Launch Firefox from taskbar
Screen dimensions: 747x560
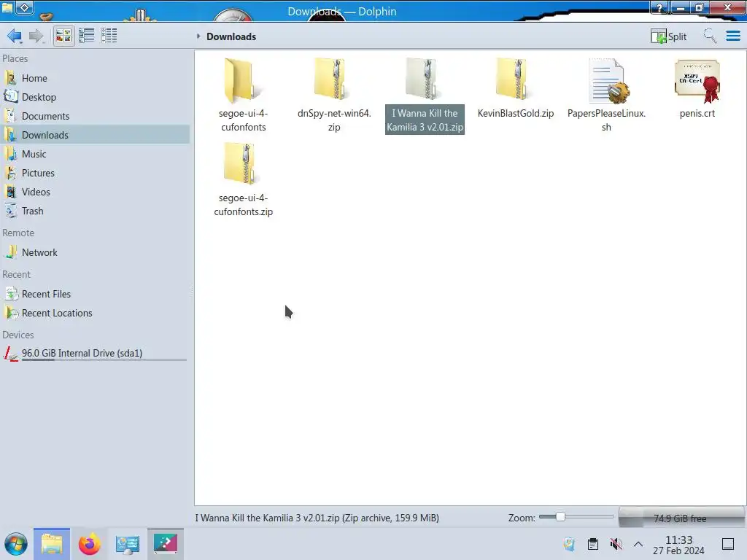(90, 544)
